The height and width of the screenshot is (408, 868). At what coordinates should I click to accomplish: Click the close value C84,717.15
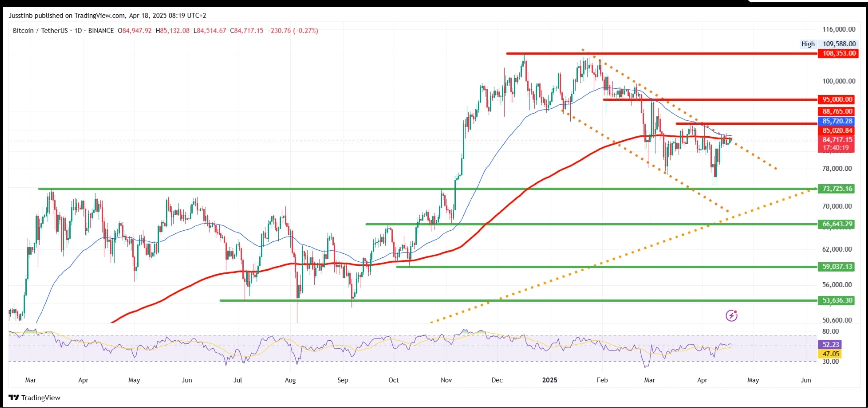coord(247,31)
